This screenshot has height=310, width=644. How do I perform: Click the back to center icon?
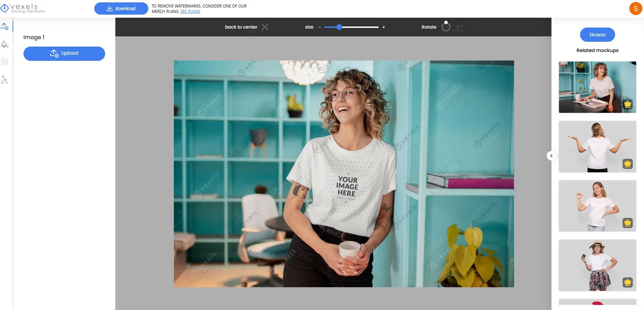[265, 27]
